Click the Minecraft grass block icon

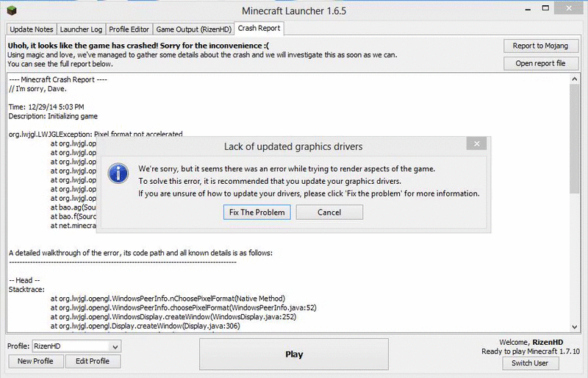(12, 10)
